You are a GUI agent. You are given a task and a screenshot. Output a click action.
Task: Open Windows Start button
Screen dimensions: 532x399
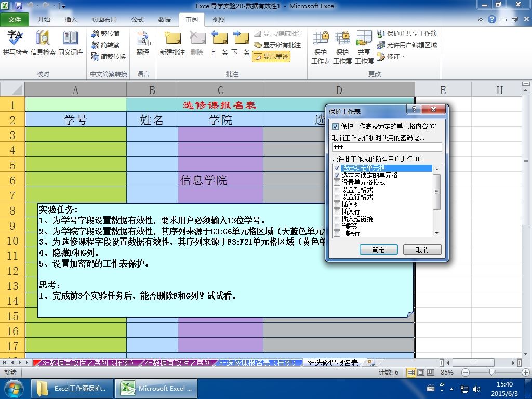pyautogui.click(x=13, y=389)
